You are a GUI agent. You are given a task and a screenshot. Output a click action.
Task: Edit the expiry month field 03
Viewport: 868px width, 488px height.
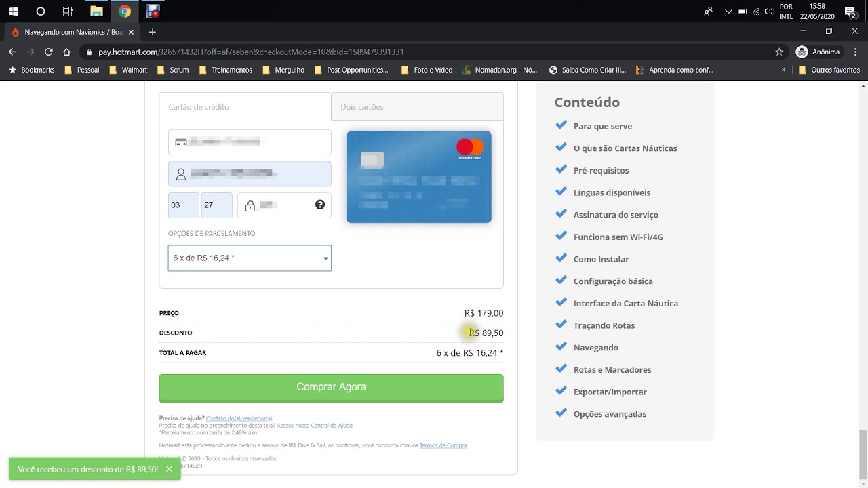point(184,205)
